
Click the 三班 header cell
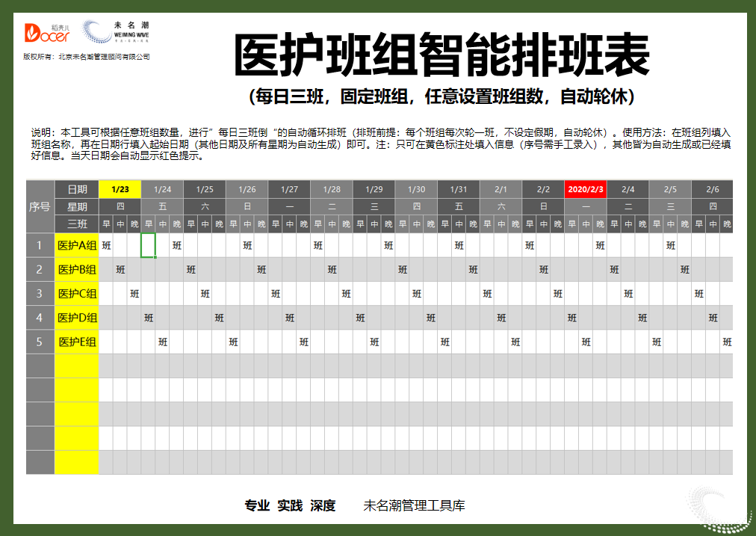pyautogui.click(x=77, y=222)
